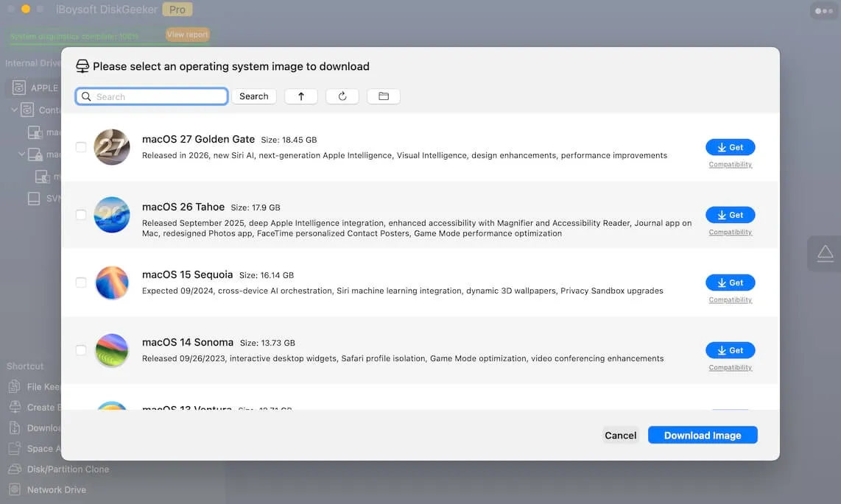This screenshot has width=841, height=504.
Task: Click the macOS 26 Tahoe icon
Action: (112, 215)
